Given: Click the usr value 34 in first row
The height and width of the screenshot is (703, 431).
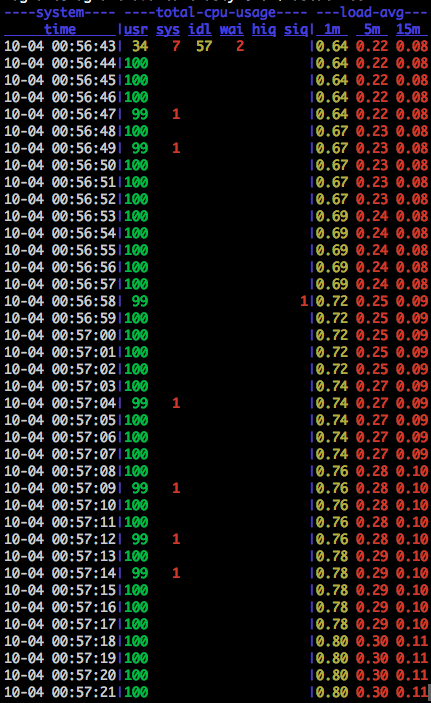Looking at the screenshot, I should click(140, 46).
